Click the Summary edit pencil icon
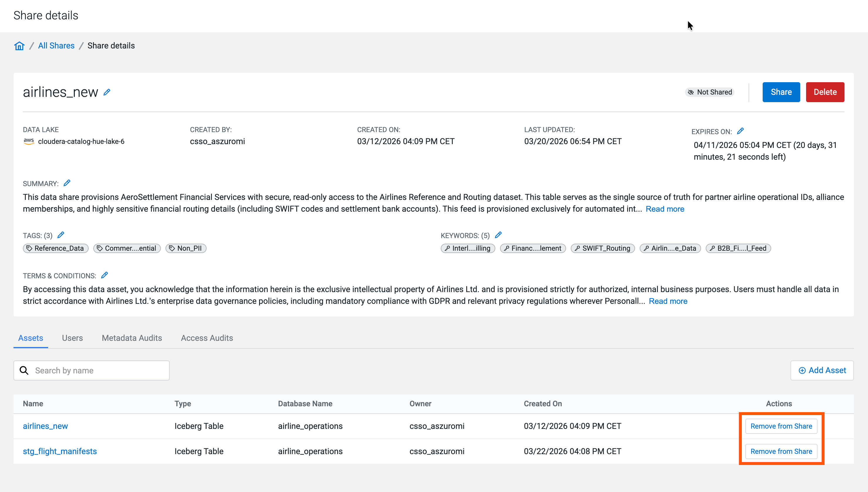Image resolution: width=868 pixels, height=492 pixels. pyautogui.click(x=67, y=183)
